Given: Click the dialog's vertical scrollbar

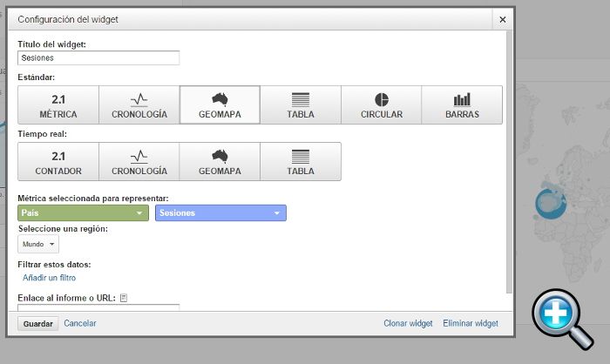Looking at the screenshot, I should (x=509, y=163).
